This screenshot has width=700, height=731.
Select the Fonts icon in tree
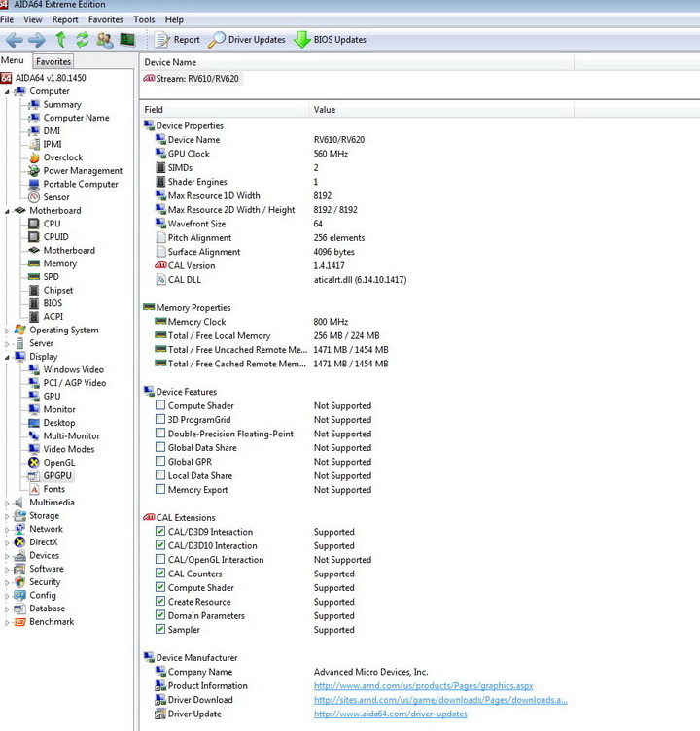click(x=34, y=489)
